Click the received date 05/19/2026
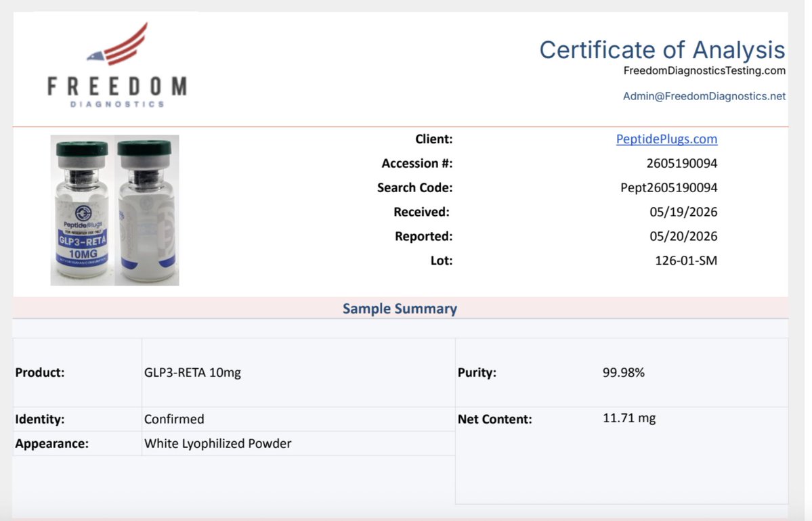812x521 pixels. (683, 212)
